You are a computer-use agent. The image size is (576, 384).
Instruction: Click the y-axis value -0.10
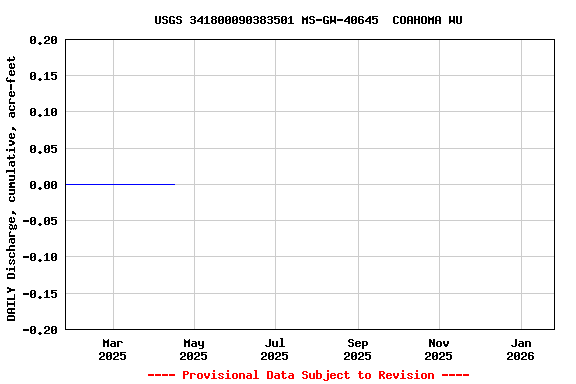pos(40,257)
